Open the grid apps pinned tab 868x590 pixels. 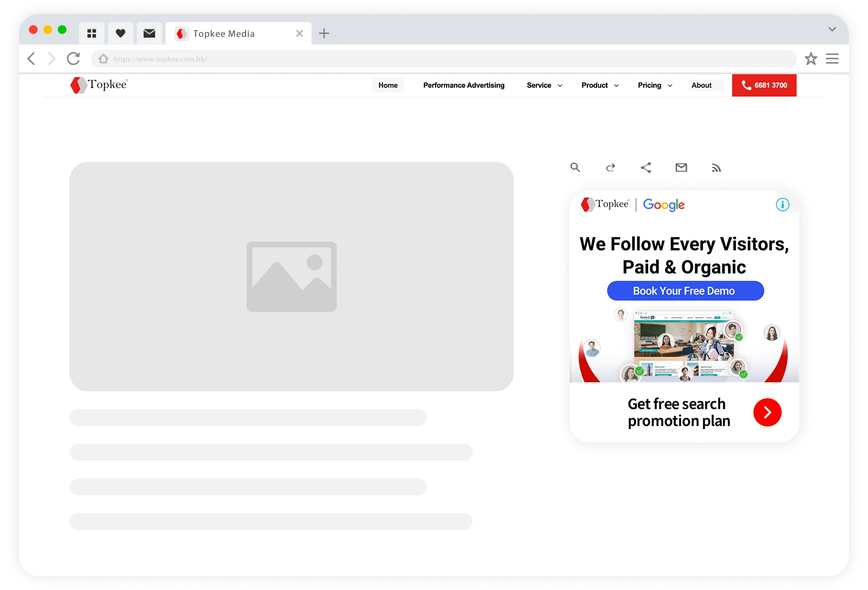[x=92, y=33]
